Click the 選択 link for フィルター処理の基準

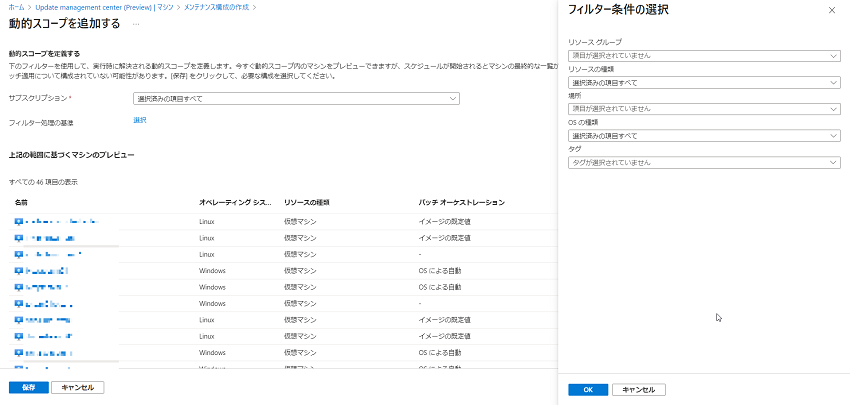140,120
